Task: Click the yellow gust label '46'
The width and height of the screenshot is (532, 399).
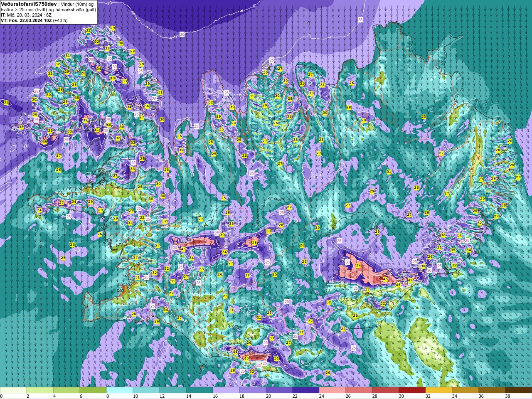Action: 398,285
